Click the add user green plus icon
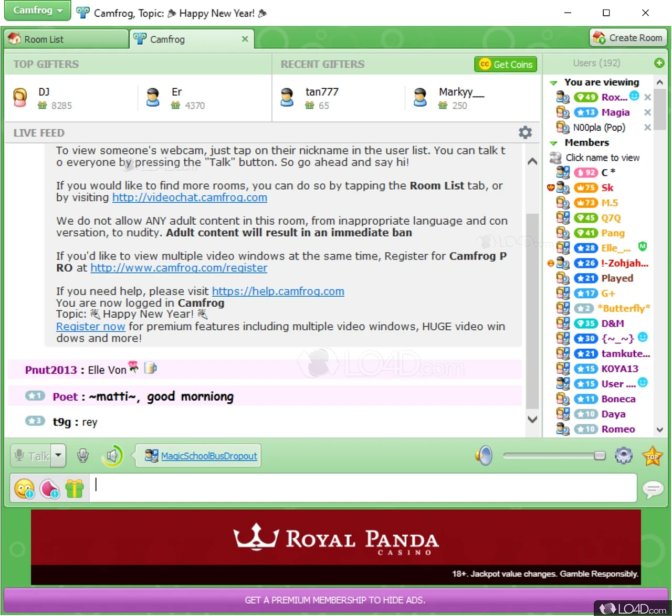 [x=659, y=63]
